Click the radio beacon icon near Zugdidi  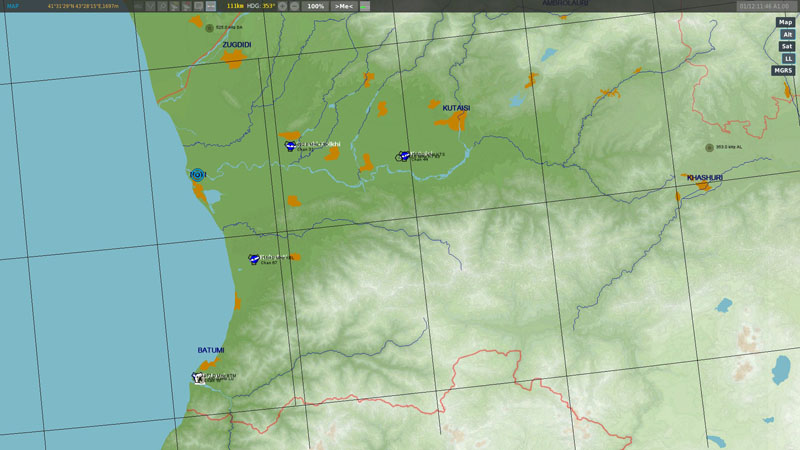point(209,28)
